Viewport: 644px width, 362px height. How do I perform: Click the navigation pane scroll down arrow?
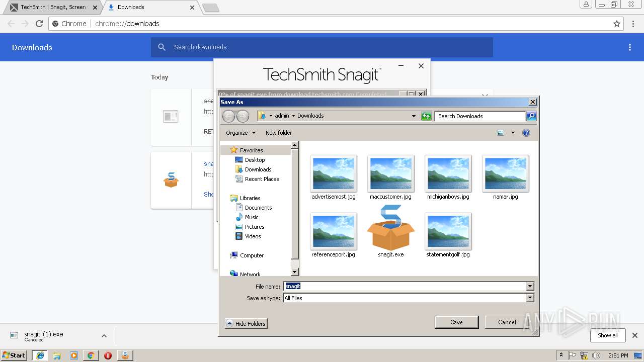click(x=295, y=271)
